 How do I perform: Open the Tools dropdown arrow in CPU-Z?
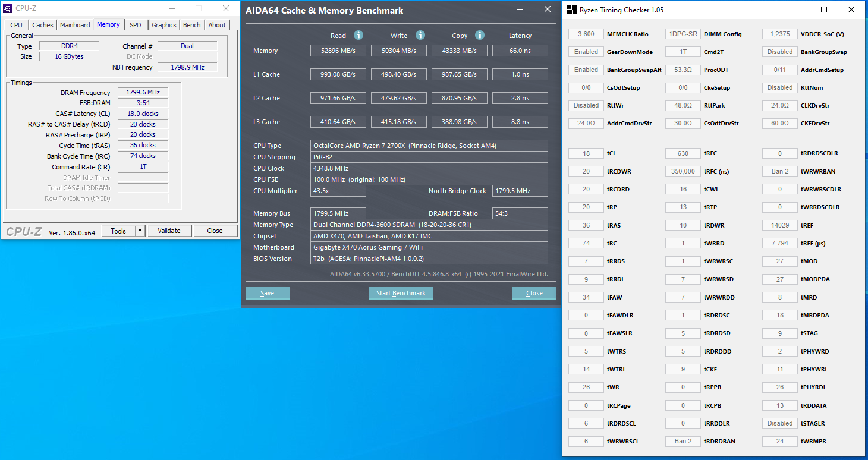(140, 231)
